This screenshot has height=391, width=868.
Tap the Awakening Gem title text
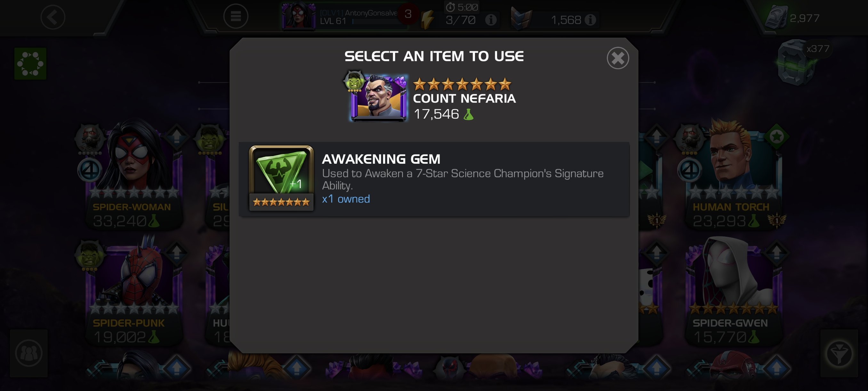(x=381, y=159)
